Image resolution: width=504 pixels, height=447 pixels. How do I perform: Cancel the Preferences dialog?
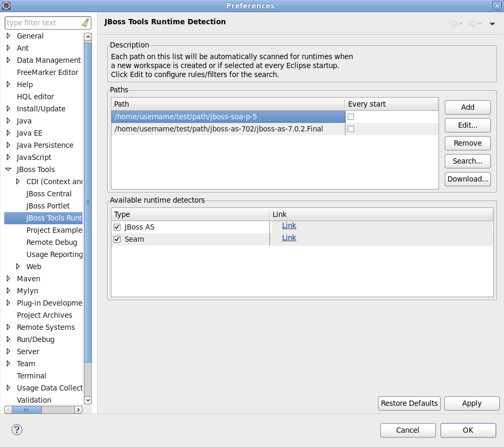407,430
